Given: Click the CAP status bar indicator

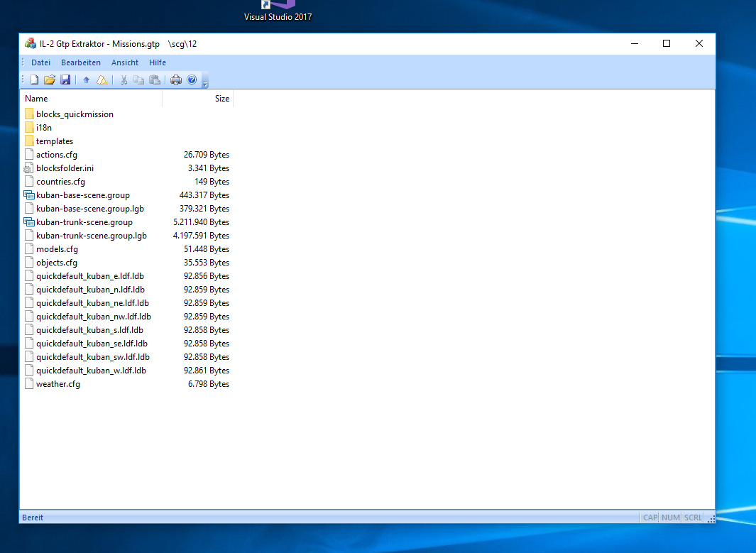Looking at the screenshot, I should (x=650, y=518).
